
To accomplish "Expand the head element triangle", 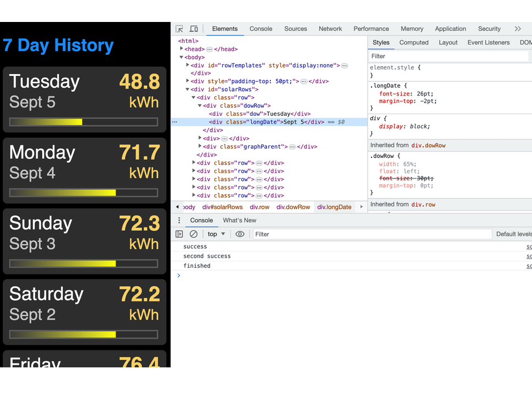I will [181, 49].
